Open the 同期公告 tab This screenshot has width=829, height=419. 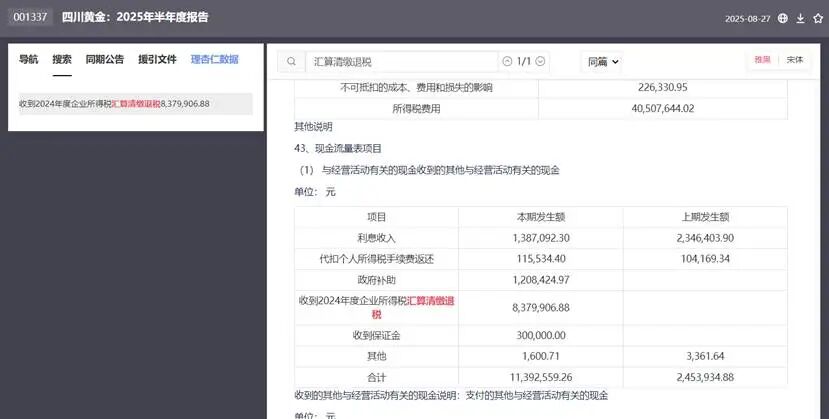(x=105, y=59)
